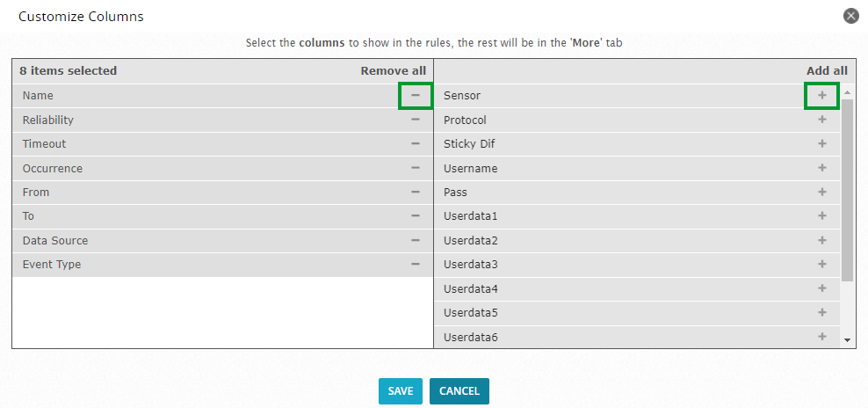Click plus icon beside Pass

tap(822, 192)
